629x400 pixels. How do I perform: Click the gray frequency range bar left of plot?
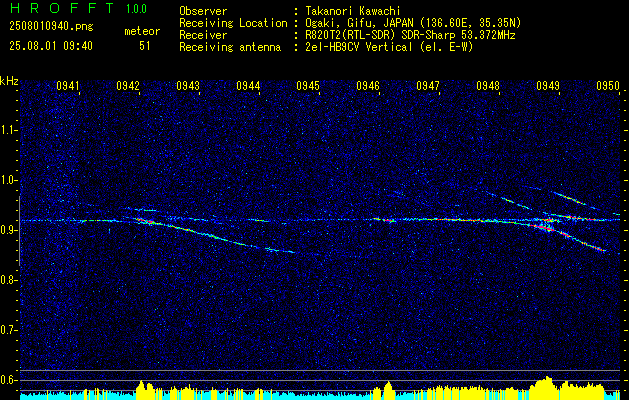click(19, 231)
